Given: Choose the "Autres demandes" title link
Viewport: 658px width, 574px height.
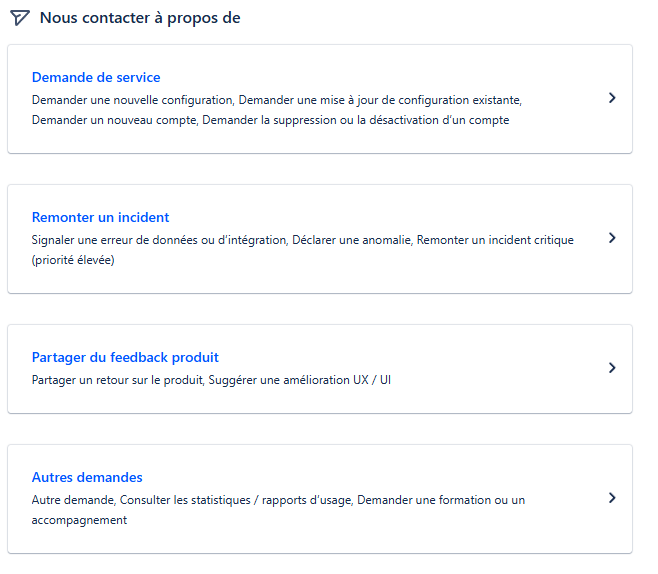Looking at the screenshot, I should pyautogui.click(x=87, y=477).
